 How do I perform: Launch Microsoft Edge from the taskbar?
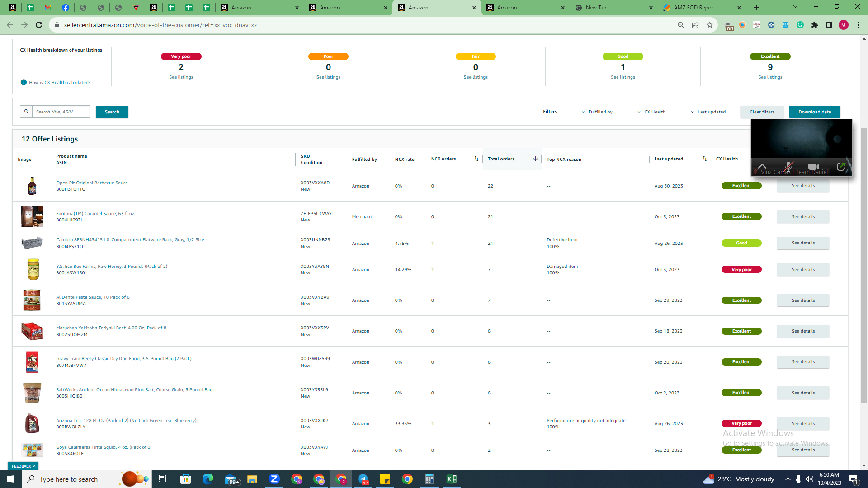coord(208,479)
